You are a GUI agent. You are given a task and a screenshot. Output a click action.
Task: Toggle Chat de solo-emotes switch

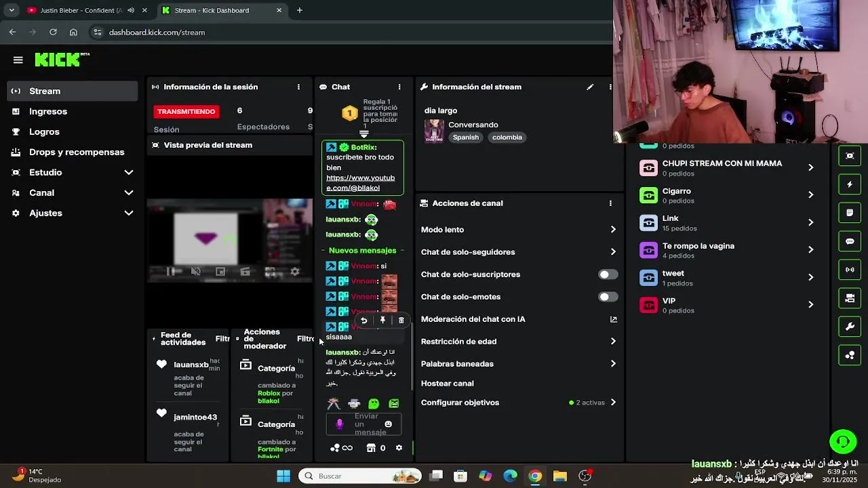click(608, 297)
